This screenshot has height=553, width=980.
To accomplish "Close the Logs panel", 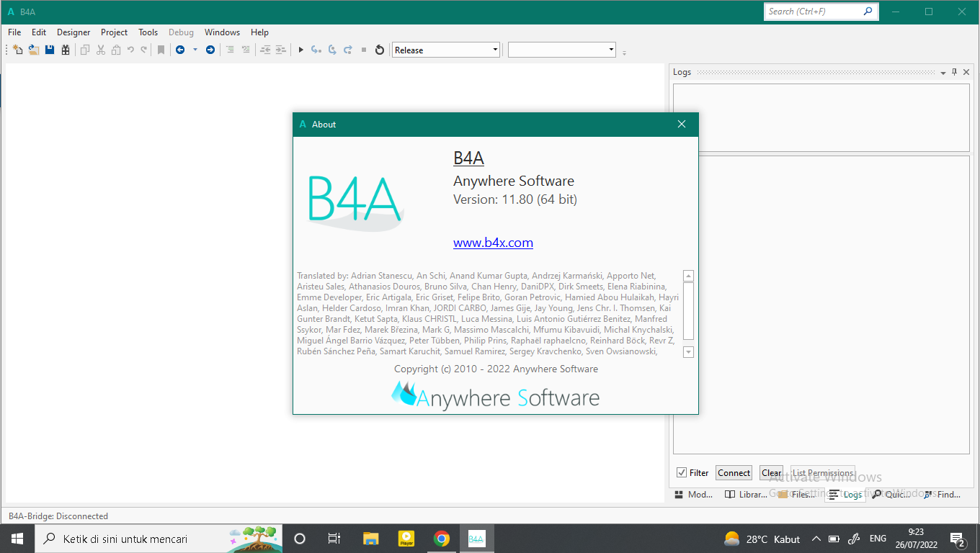I will [x=966, y=72].
